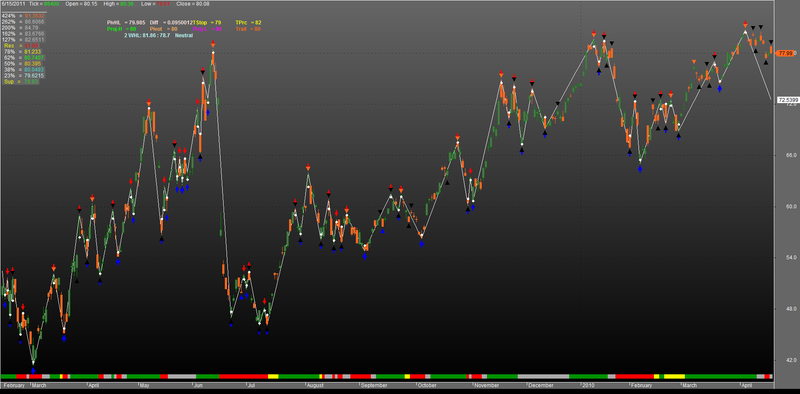Click the grey ribbon segment under December

[x=543, y=376]
